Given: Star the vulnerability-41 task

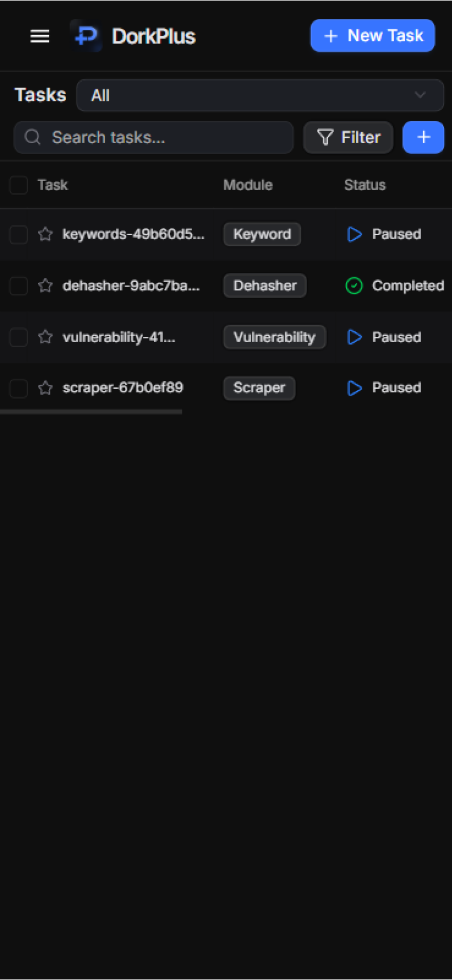Looking at the screenshot, I should (x=45, y=337).
